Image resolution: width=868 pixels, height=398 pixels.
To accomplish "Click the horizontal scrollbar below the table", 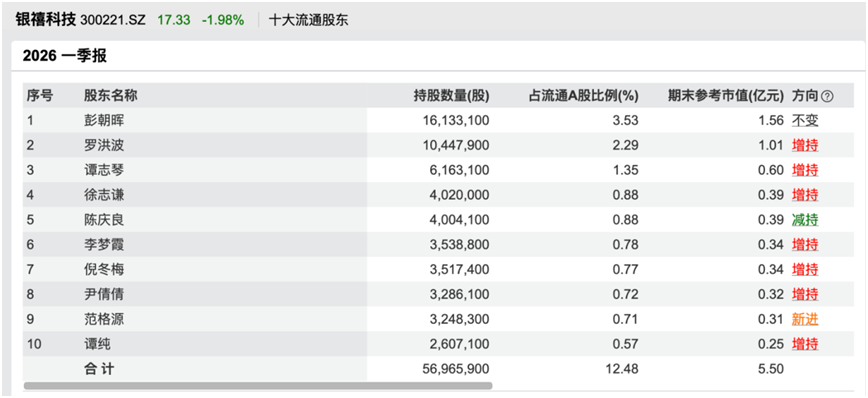I will pyautogui.click(x=257, y=385).
